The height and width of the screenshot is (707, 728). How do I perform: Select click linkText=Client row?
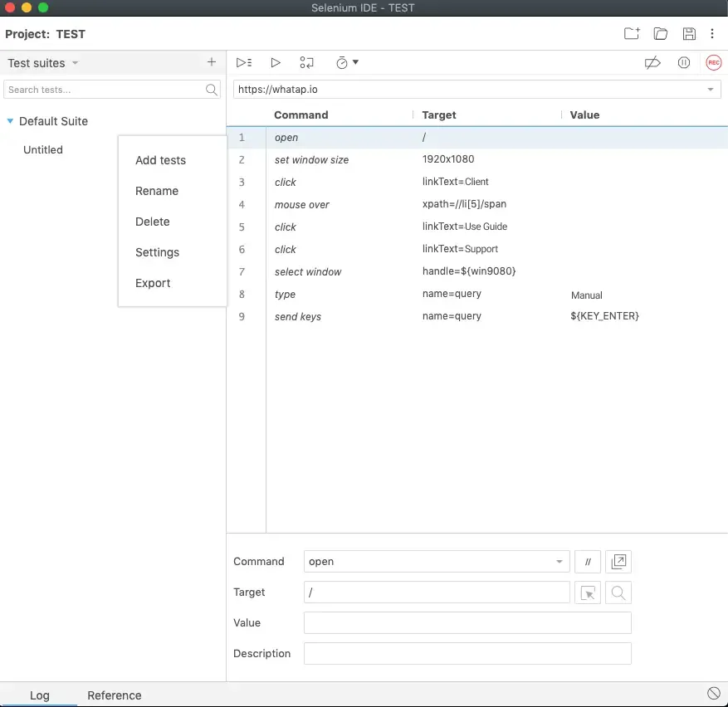pyautogui.click(x=476, y=182)
